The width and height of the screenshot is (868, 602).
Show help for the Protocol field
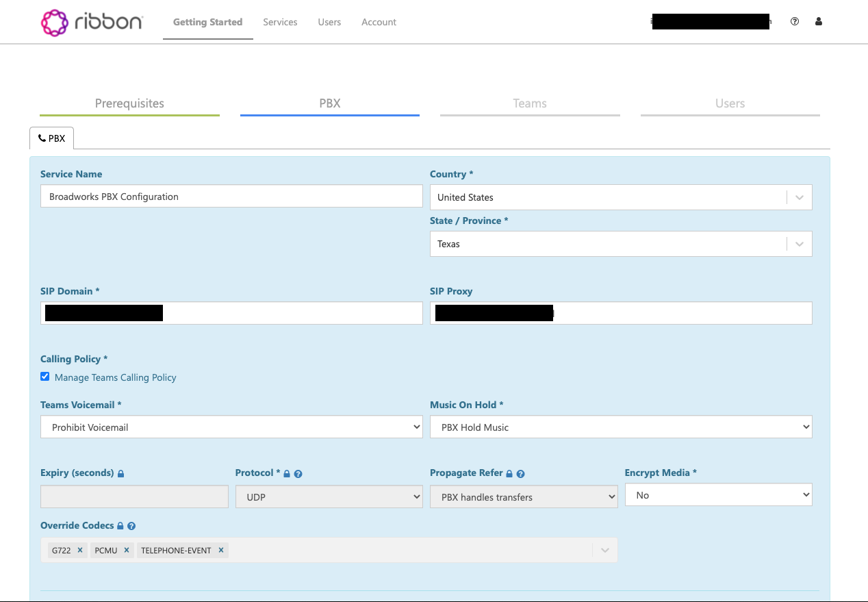(298, 473)
